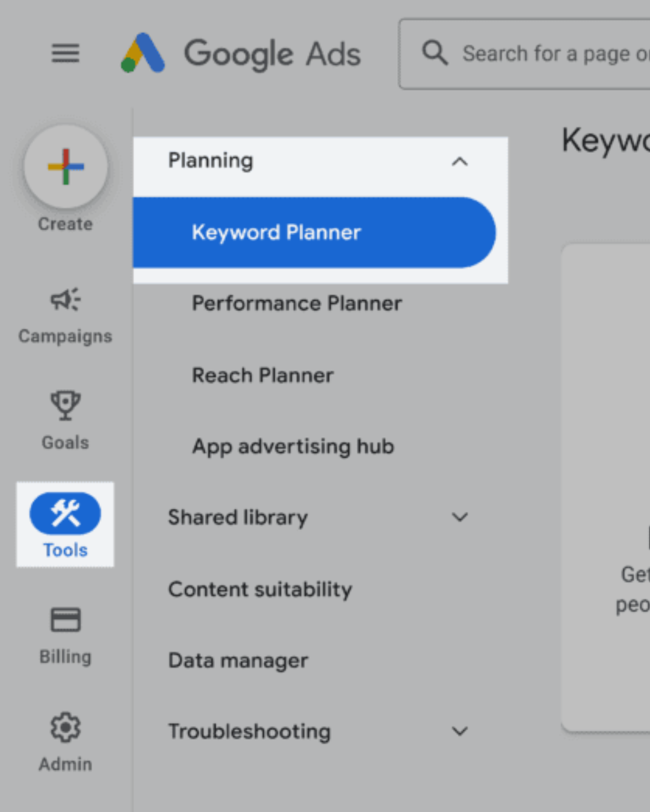
Task: Click the Troubleshooting label
Action: 249,732
